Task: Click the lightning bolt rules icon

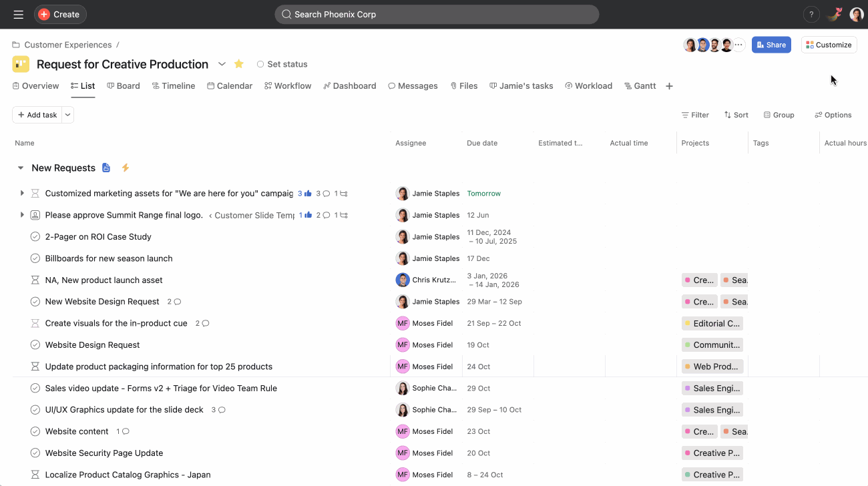Action: point(125,168)
